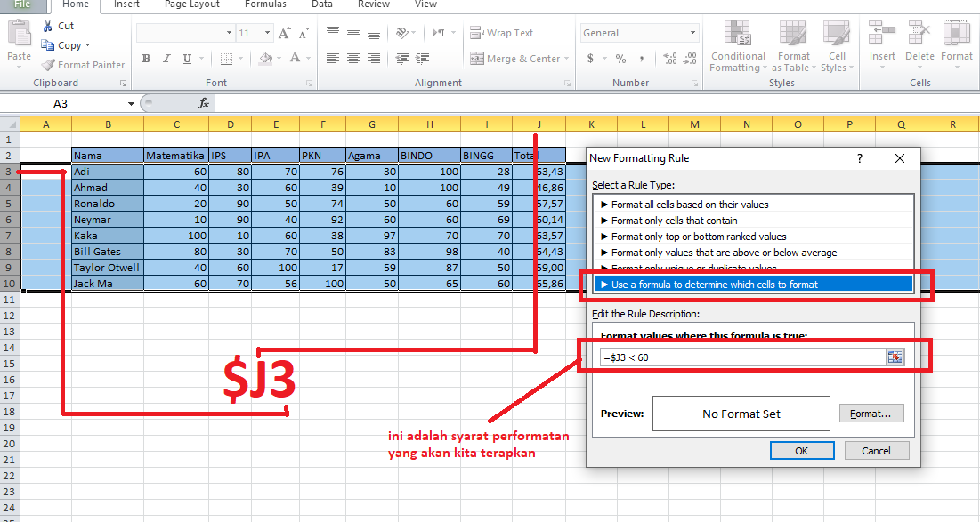The image size is (980, 522).
Task: Open Alignment dialog launcher
Action: [567, 83]
